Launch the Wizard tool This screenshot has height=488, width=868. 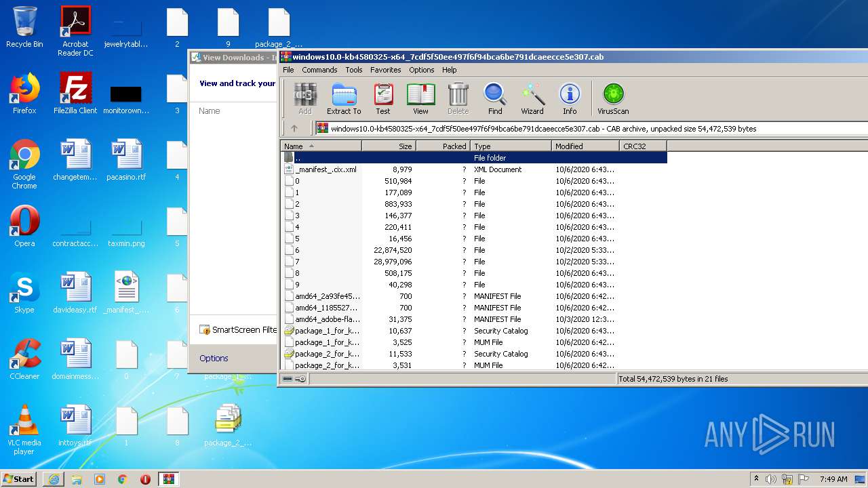point(532,99)
